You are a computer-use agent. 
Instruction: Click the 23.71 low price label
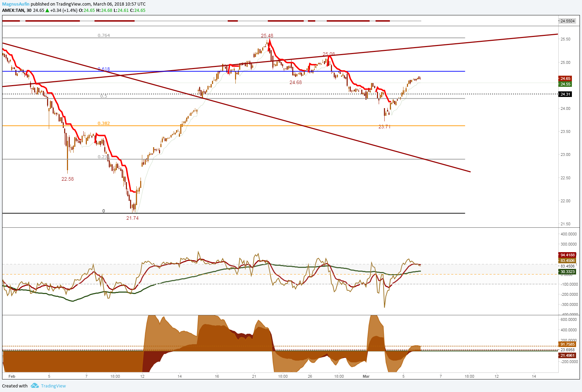[384, 127]
